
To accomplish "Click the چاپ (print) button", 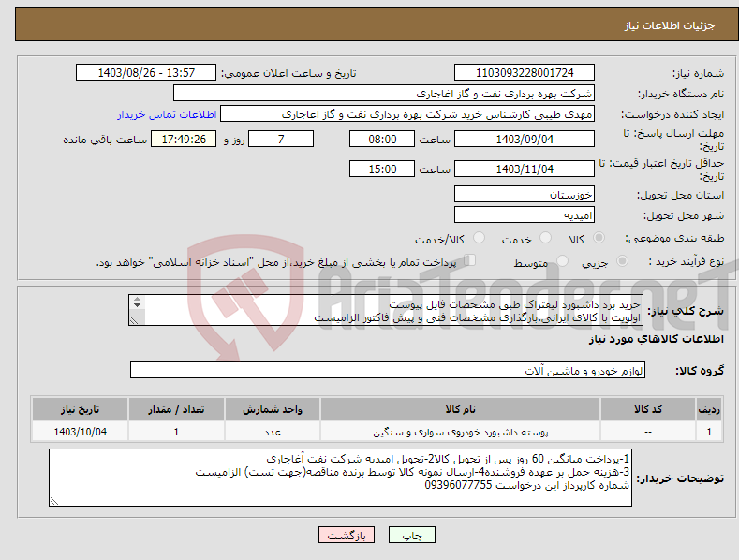I will click(x=411, y=536).
